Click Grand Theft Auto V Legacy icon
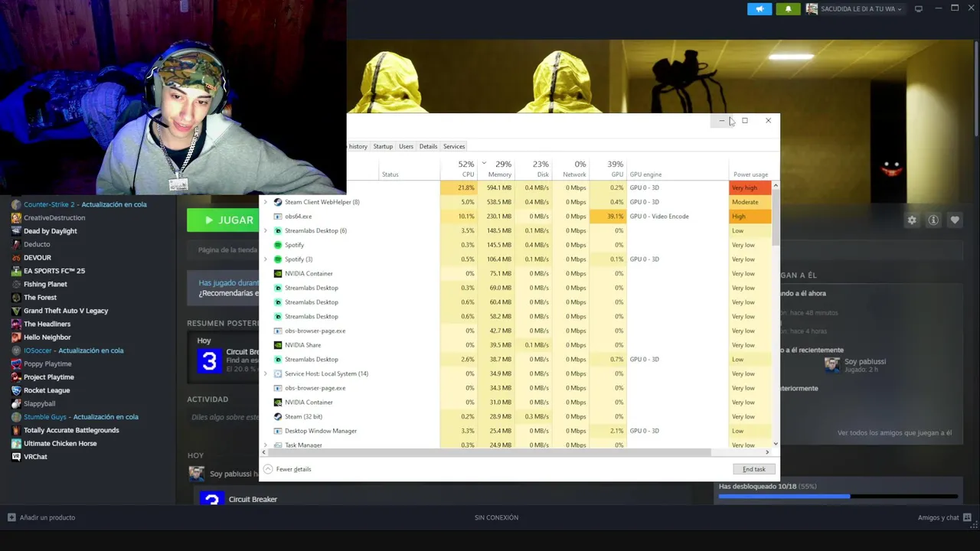 [x=16, y=311]
